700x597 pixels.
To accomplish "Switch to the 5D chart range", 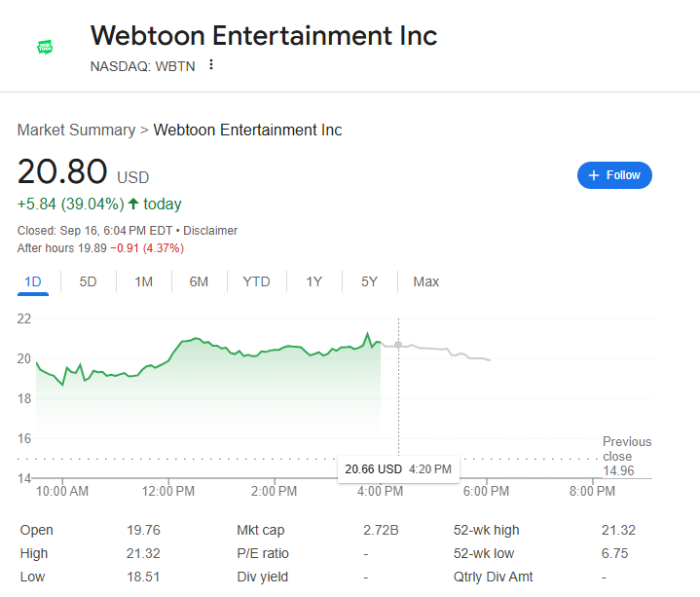I will 88,281.
